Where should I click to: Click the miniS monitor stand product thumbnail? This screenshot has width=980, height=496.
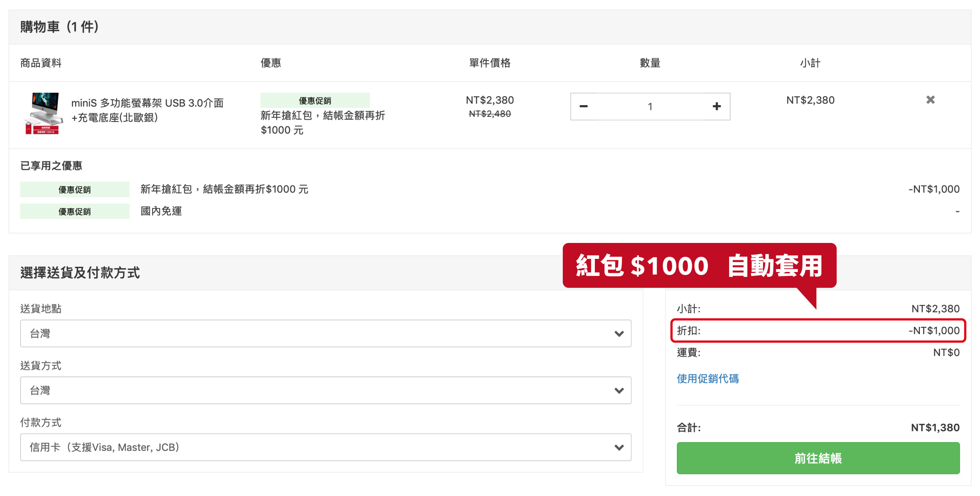pos(44,113)
